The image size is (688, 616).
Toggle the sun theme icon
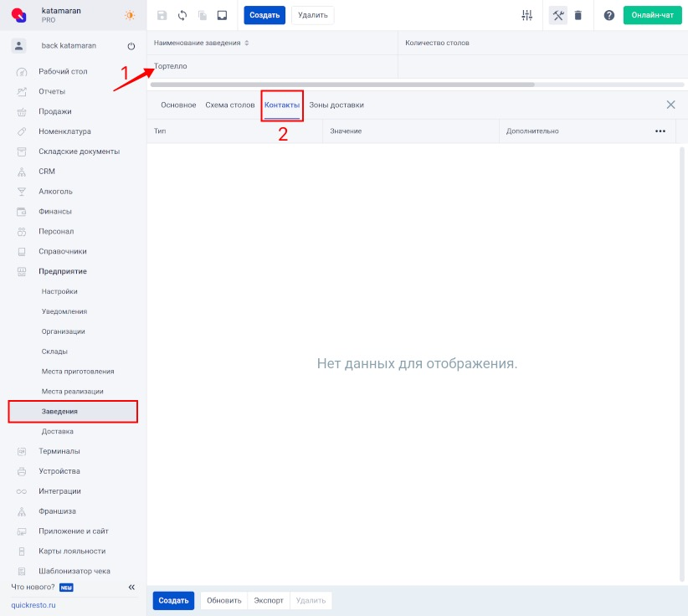click(x=130, y=15)
